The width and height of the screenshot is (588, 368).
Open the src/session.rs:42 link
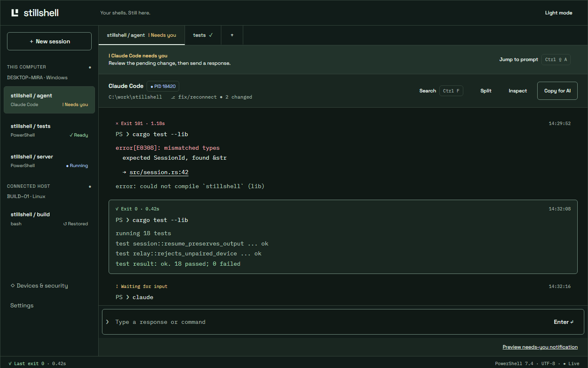(159, 172)
